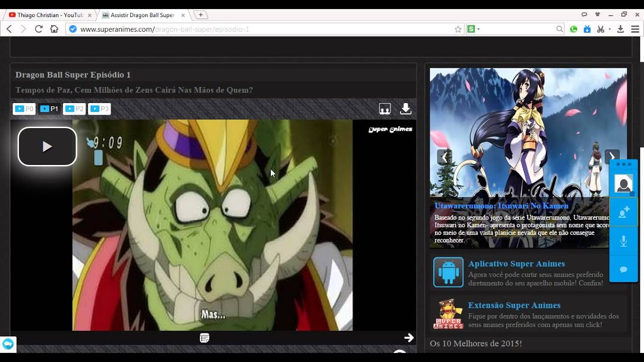Select the P0 video player option
This screenshot has width=644, height=362.
24,109
